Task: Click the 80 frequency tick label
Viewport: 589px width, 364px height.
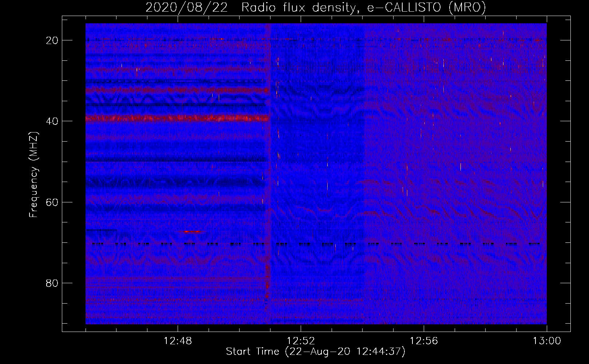Action: coord(52,283)
